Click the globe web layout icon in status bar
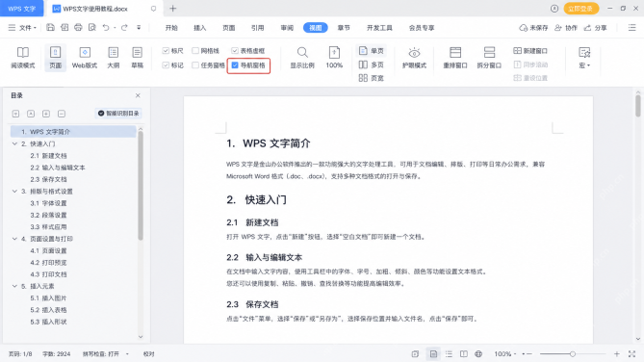Image resolution: width=644 pixels, height=362 pixels. coord(478,353)
